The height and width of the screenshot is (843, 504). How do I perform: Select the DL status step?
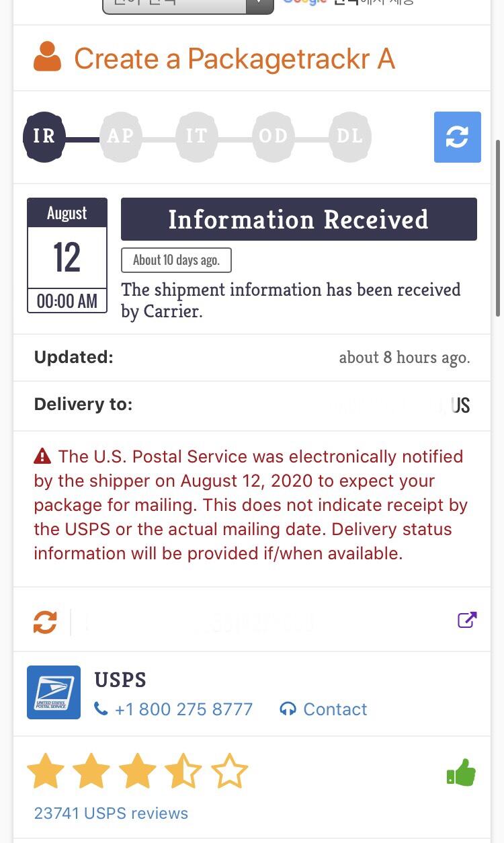point(349,136)
